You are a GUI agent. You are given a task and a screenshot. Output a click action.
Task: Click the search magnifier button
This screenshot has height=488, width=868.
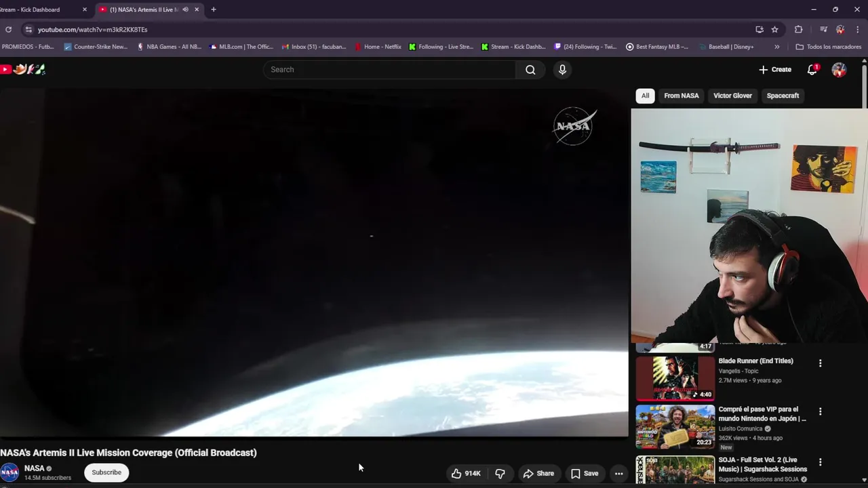click(530, 69)
